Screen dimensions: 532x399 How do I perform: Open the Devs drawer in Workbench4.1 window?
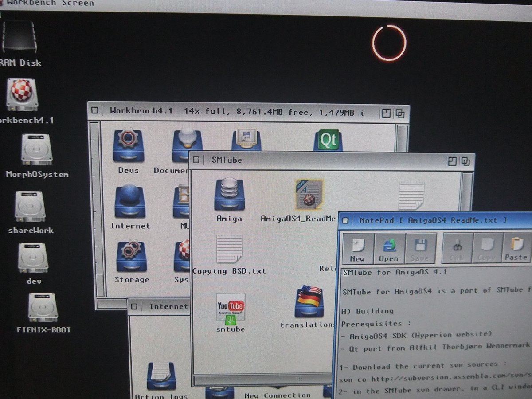(128, 146)
